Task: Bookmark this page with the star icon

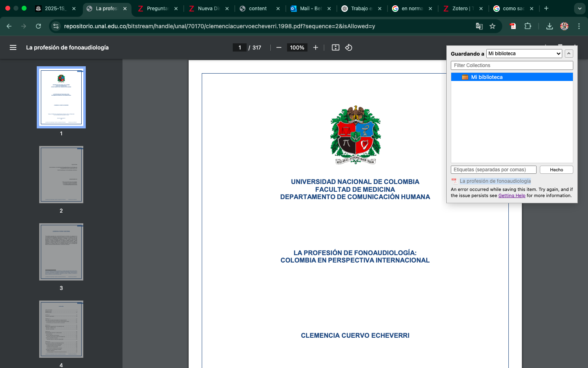Action: pos(492,26)
